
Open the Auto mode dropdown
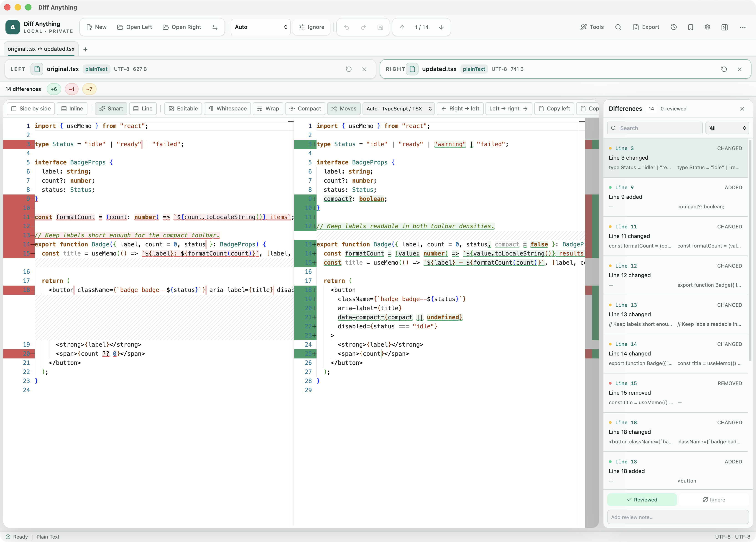(261, 27)
